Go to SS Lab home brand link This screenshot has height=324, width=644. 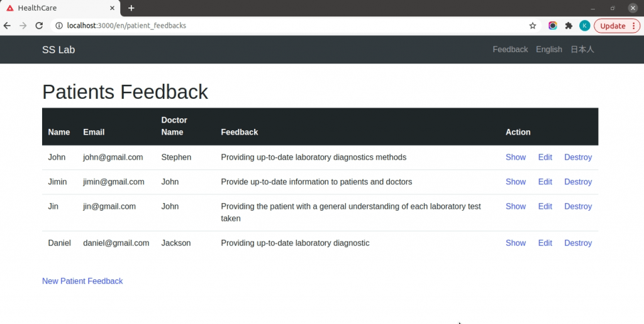(x=58, y=50)
